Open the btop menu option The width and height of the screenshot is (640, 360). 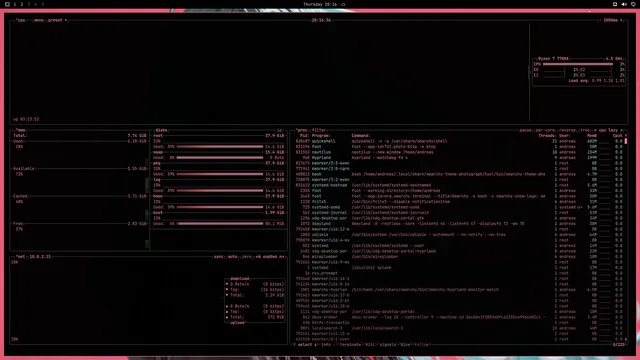click(39, 20)
